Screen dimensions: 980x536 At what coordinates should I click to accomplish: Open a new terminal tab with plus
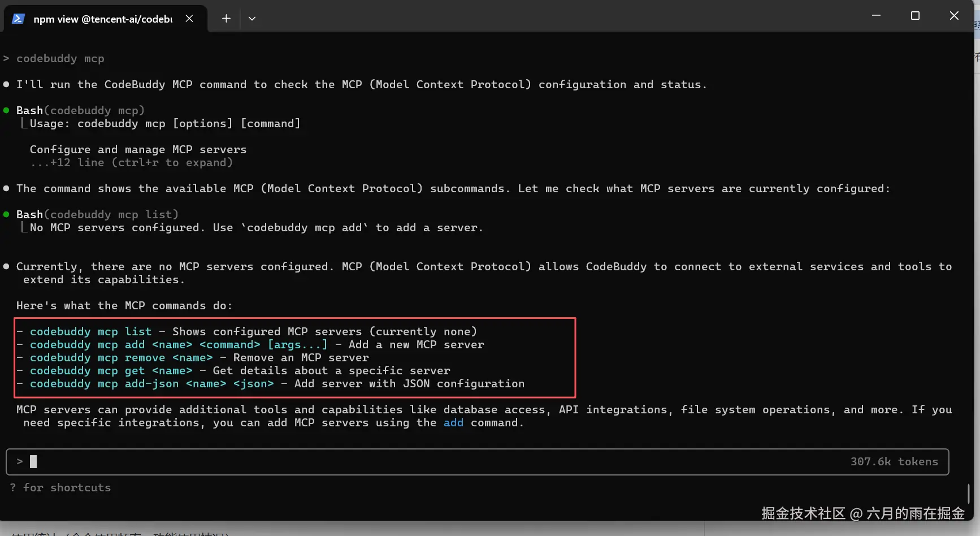click(226, 19)
